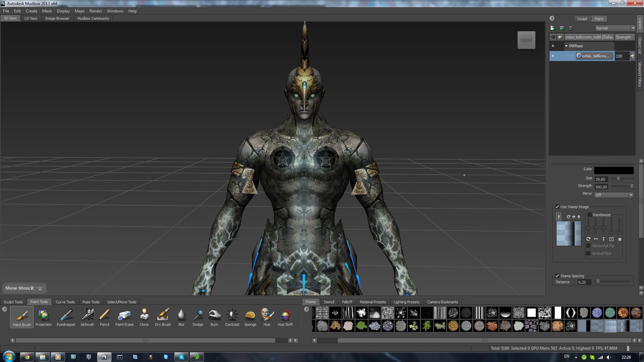
Task: Flip the stamp preview horizontally
Action: 574,217
